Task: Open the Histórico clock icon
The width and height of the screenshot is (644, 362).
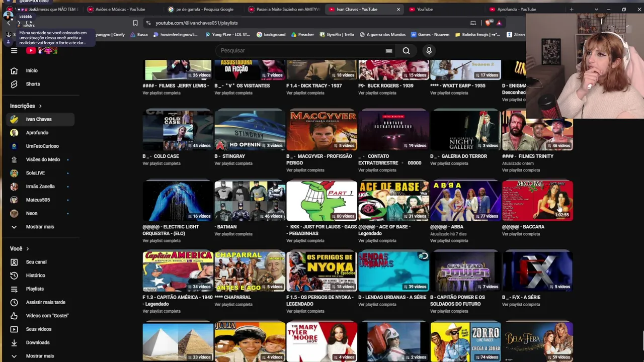Action: pyautogui.click(x=14, y=276)
